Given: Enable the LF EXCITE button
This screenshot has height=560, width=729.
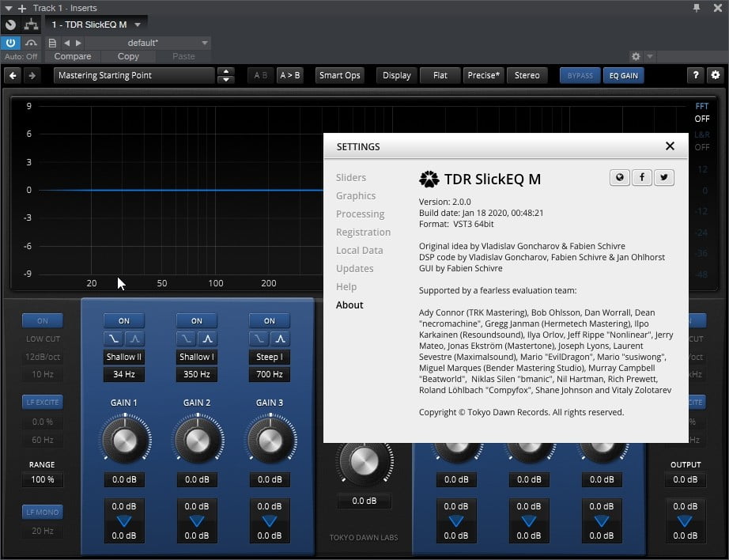Looking at the screenshot, I should tap(43, 403).
